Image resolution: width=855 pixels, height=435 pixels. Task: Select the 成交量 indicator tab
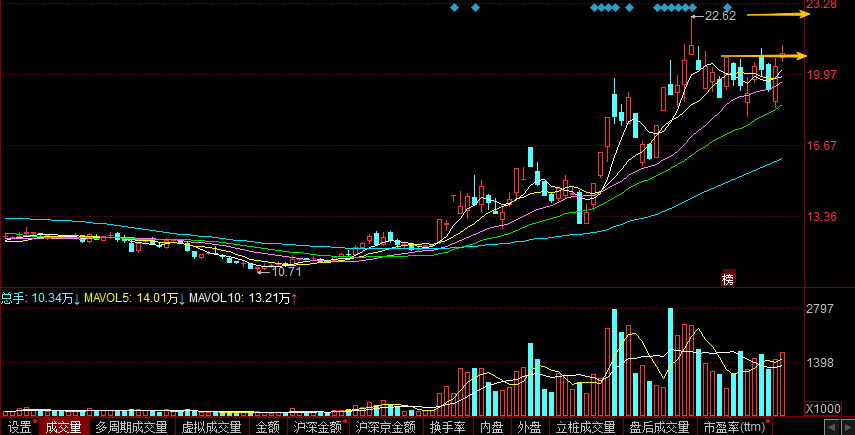tap(63, 427)
